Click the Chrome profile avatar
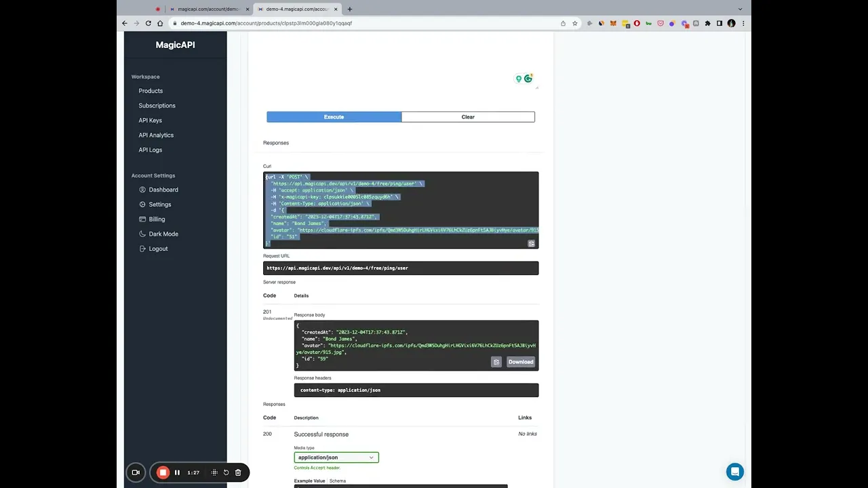This screenshot has width=868, height=488. pyautogui.click(x=731, y=23)
